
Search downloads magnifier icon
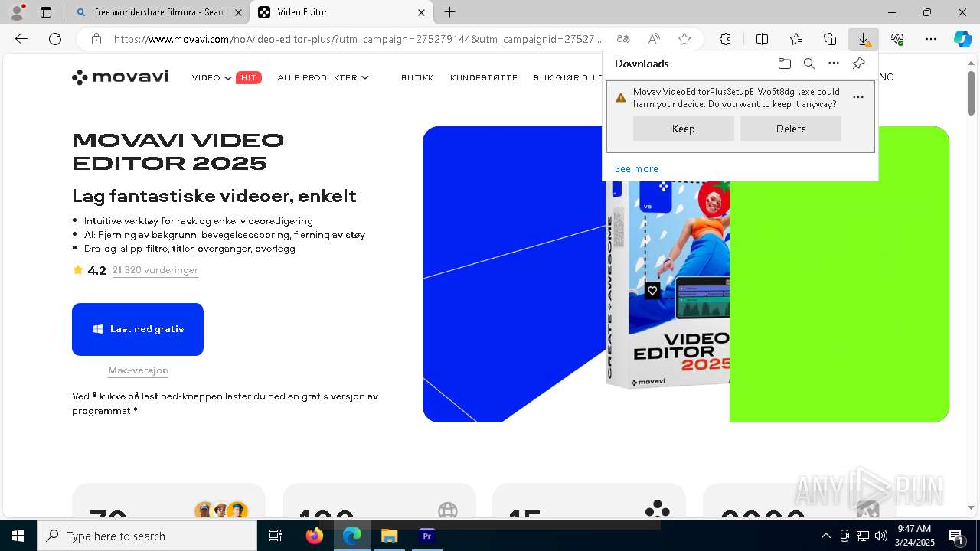coord(808,64)
